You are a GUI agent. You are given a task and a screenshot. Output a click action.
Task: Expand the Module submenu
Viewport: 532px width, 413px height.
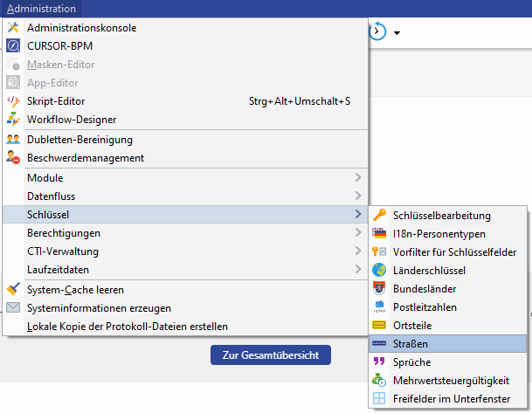click(x=358, y=178)
